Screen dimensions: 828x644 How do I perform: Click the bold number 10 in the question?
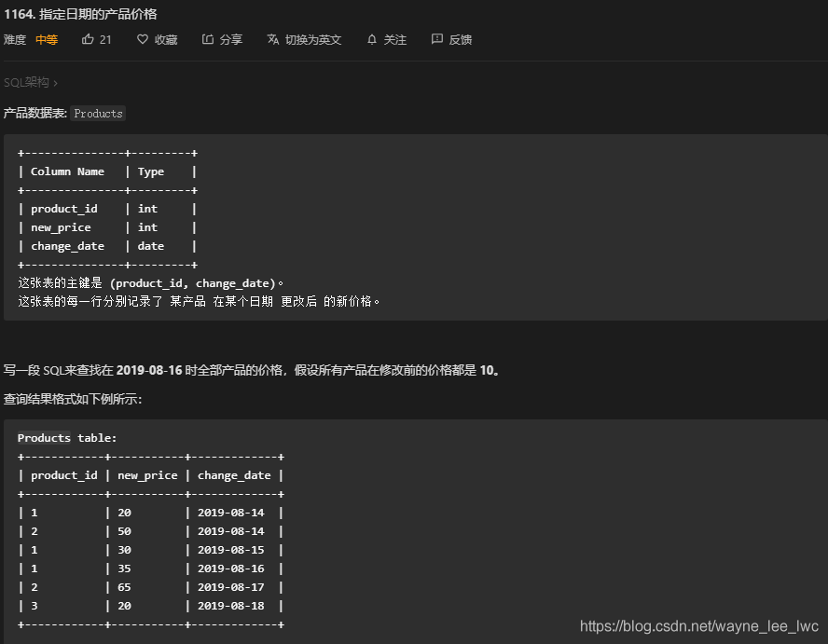click(x=487, y=370)
